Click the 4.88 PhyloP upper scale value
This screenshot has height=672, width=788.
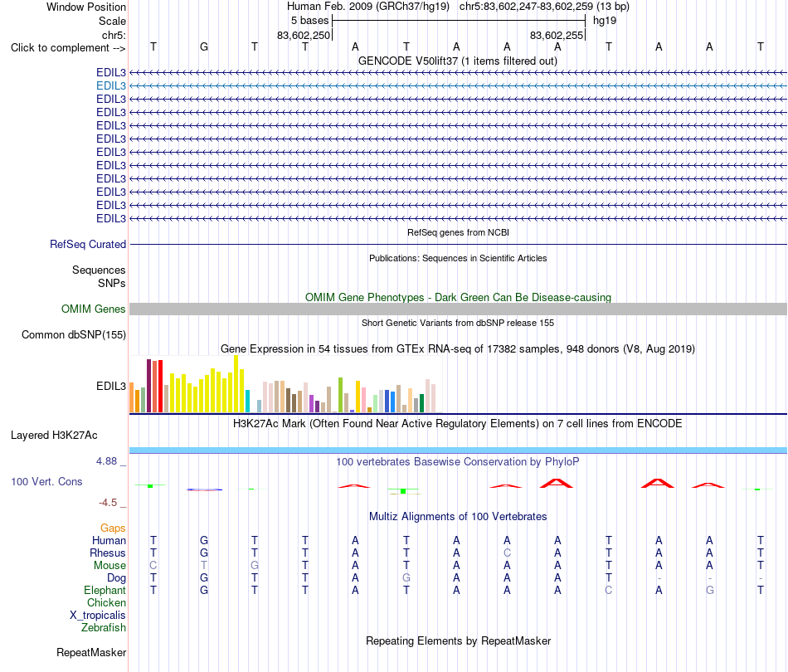(x=106, y=461)
